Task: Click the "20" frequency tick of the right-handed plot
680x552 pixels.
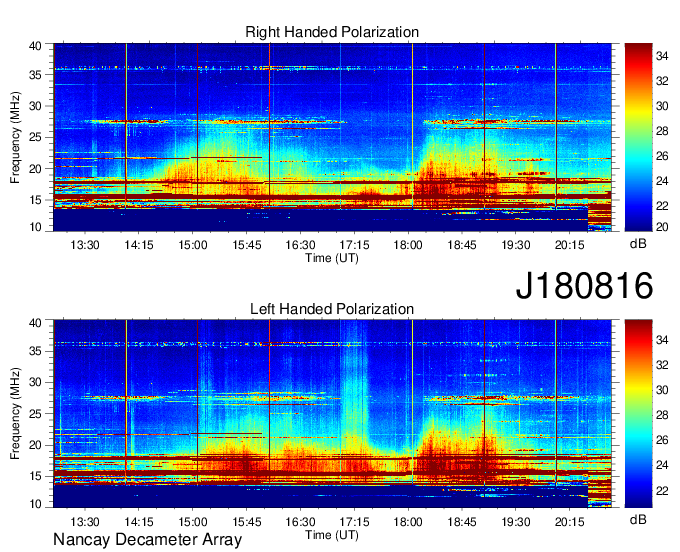Action: click(35, 169)
